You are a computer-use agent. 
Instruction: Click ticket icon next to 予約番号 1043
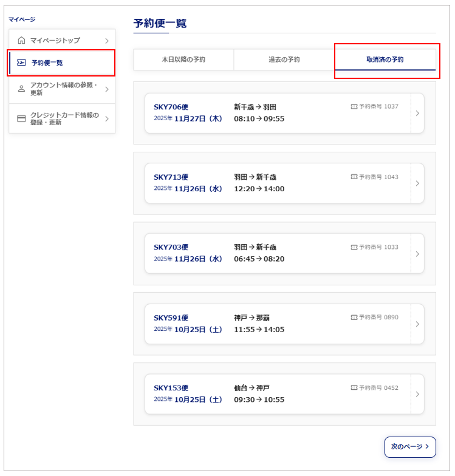[354, 177]
